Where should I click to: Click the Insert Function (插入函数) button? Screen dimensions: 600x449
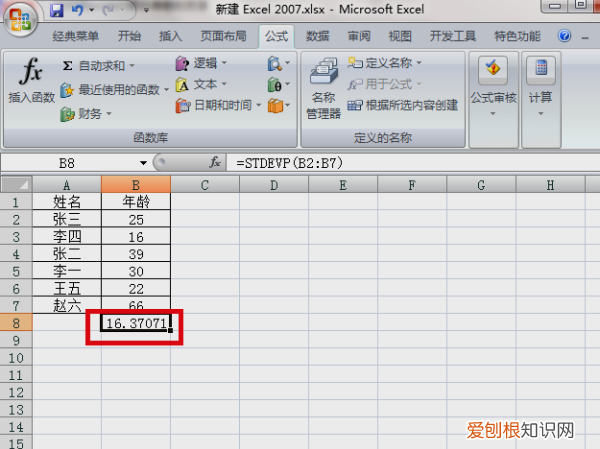click(x=31, y=82)
